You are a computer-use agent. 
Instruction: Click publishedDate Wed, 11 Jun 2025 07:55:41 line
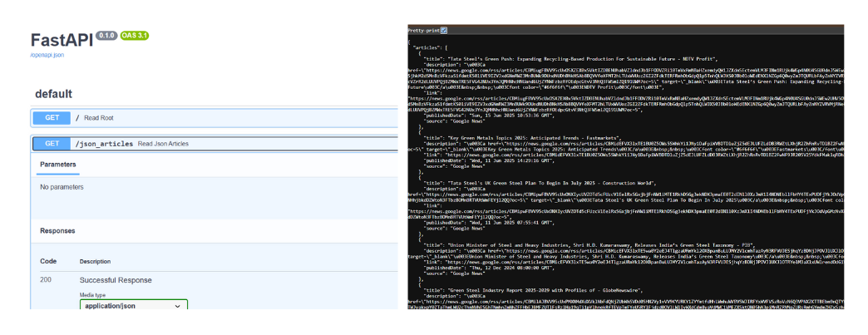[490, 221]
